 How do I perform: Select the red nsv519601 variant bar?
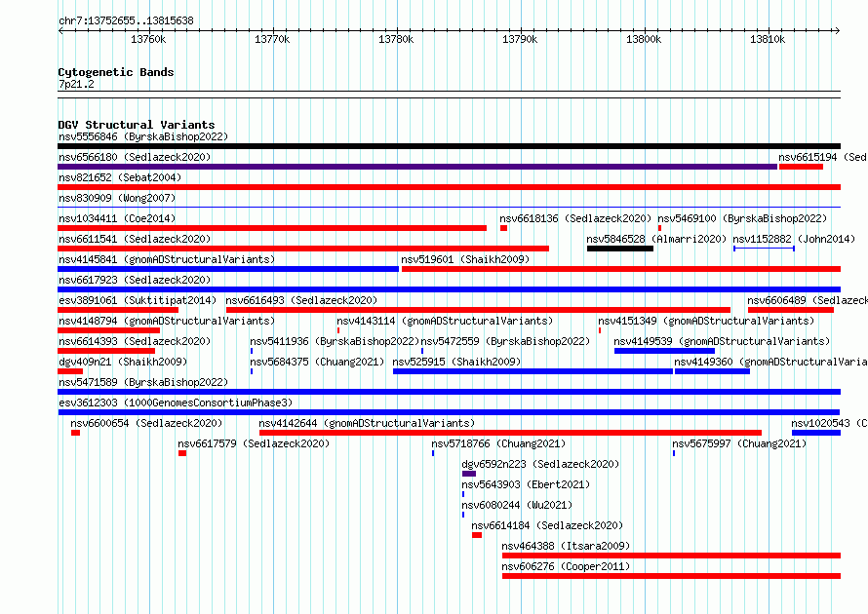pyautogui.click(x=621, y=269)
